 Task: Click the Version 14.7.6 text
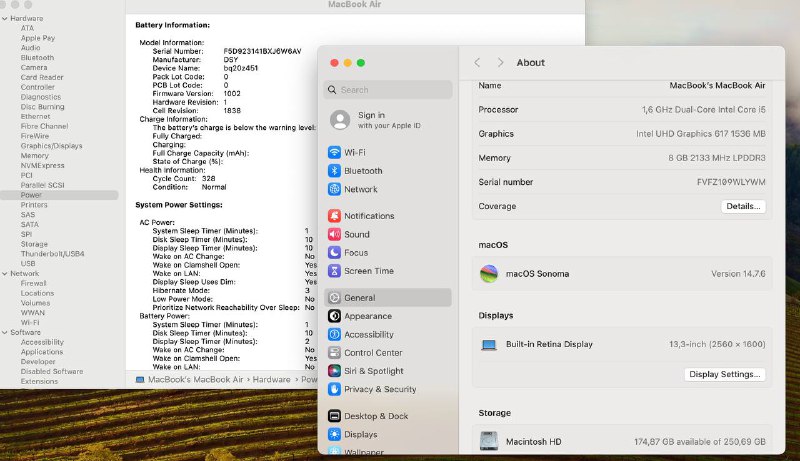click(x=738, y=274)
